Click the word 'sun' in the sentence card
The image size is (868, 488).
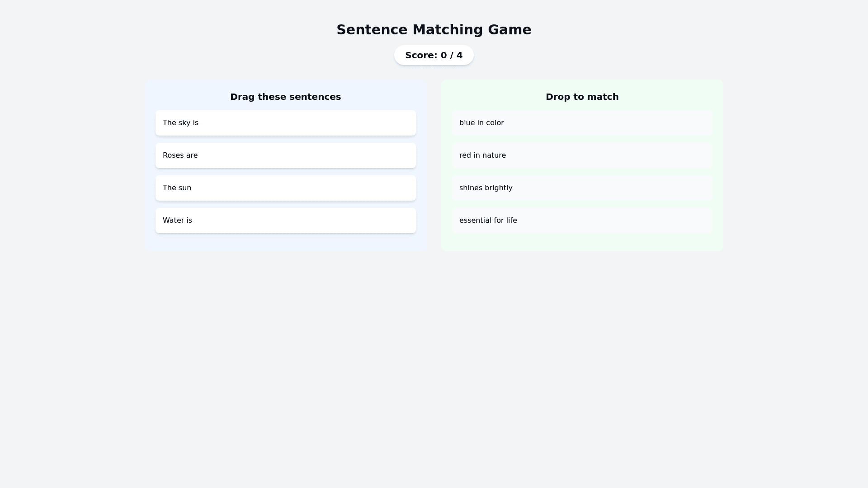click(184, 188)
